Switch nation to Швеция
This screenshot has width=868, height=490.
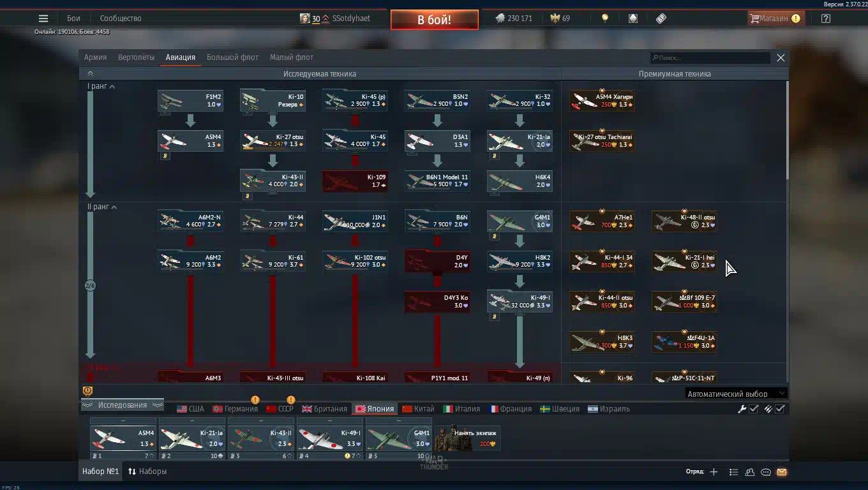[x=559, y=409]
